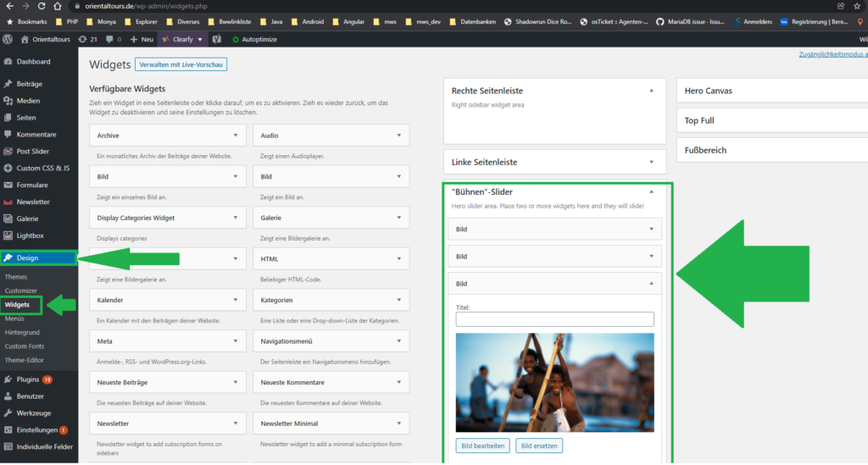This screenshot has height=465, width=868.
Task: Click the Bild ersetzen button
Action: pos(538,446)
